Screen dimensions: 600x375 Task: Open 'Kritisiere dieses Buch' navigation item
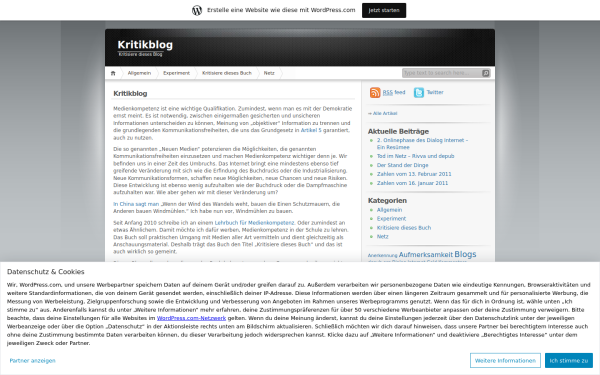click(x=227, y=73)
